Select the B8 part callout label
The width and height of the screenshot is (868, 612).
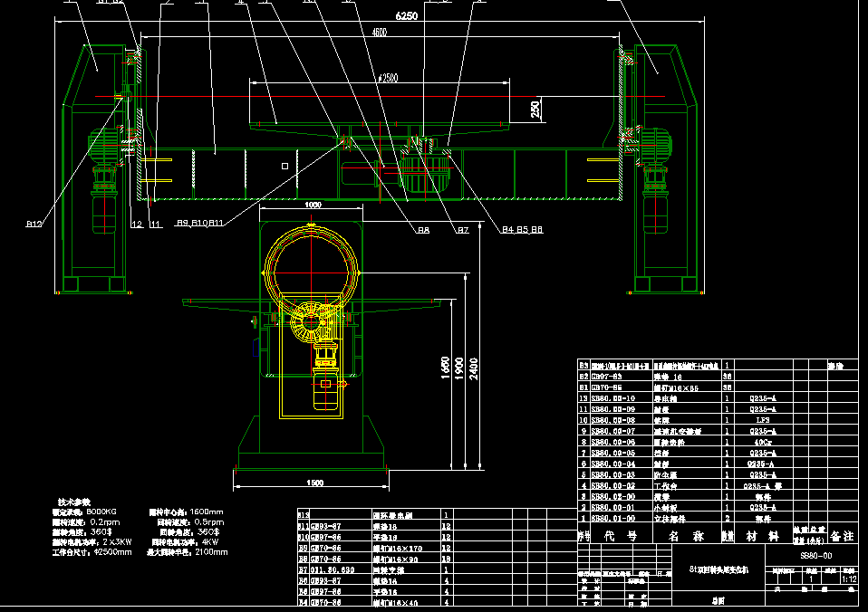pos(422,230)
